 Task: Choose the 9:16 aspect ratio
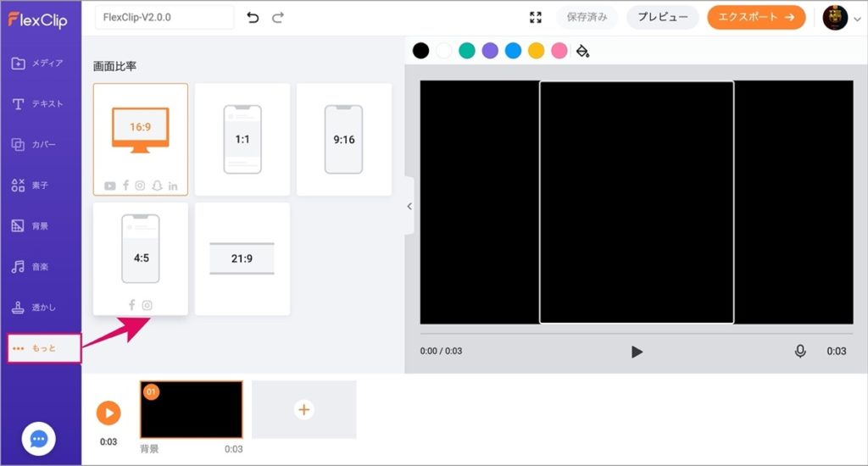pos(344,140)
